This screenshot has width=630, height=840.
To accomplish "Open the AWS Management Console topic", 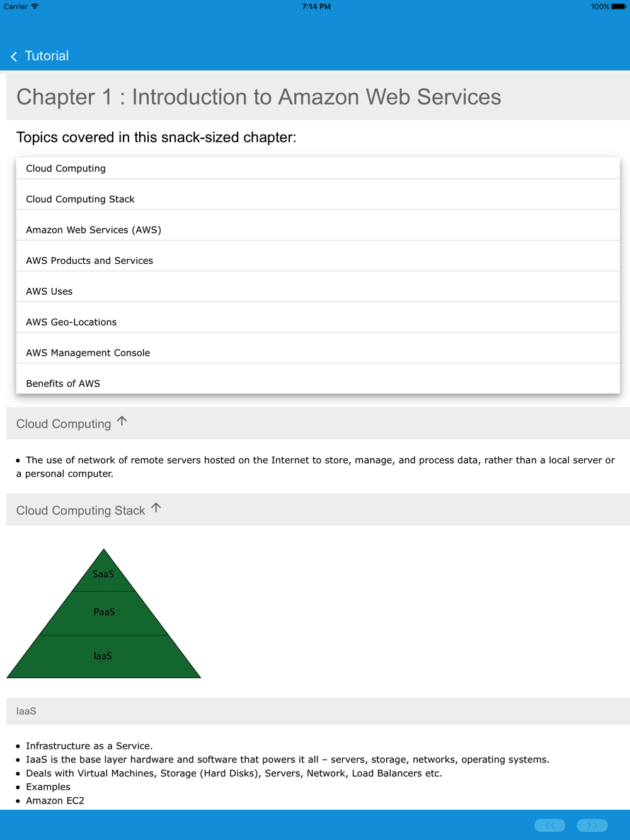I will click(88, 353).
